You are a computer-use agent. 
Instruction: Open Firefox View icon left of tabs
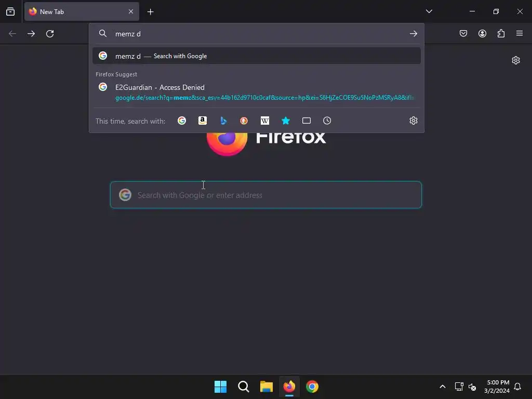[10, 11]
